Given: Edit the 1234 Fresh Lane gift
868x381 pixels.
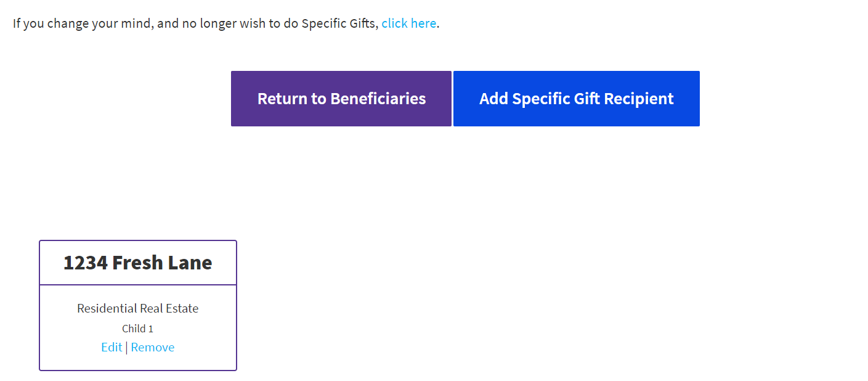Looking at the screenshot, I should pos(112,347).
